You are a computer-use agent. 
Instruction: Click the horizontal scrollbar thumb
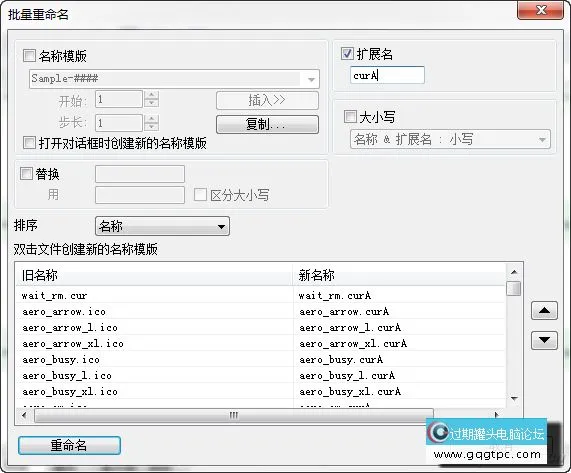pos(234,415)
